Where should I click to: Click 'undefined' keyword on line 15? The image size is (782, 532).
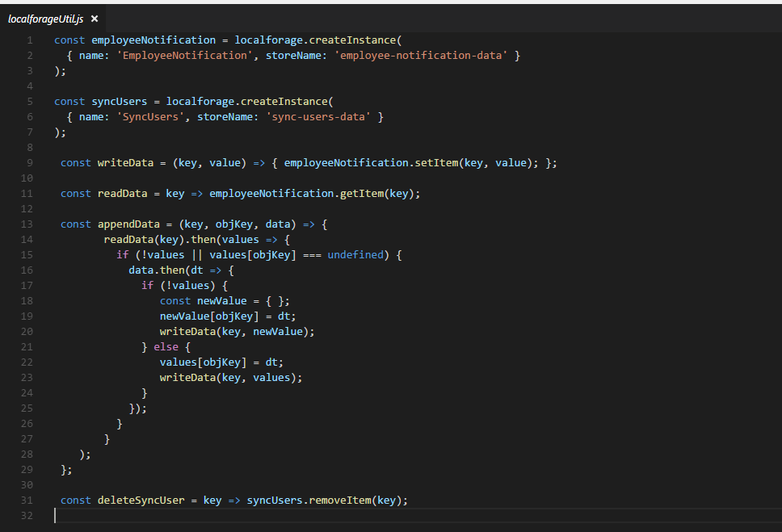(355, 255)
